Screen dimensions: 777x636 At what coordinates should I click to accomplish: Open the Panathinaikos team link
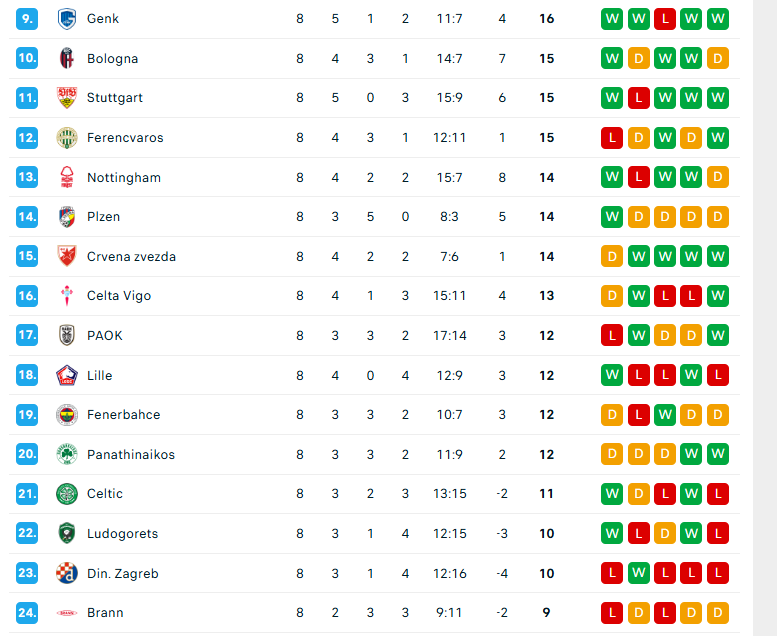[x=131, y=455]
